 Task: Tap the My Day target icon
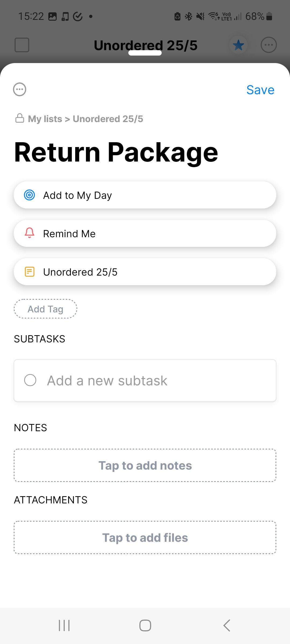pos(30,195)
